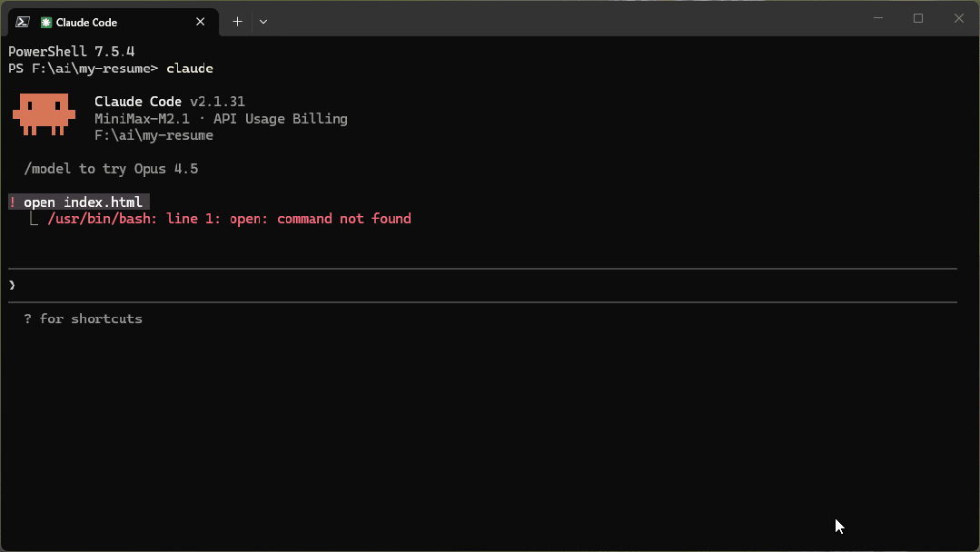This screenshot has width=980, height=552.
Task: Focus the Claude Code prompt input line
Action: point(482,285)
